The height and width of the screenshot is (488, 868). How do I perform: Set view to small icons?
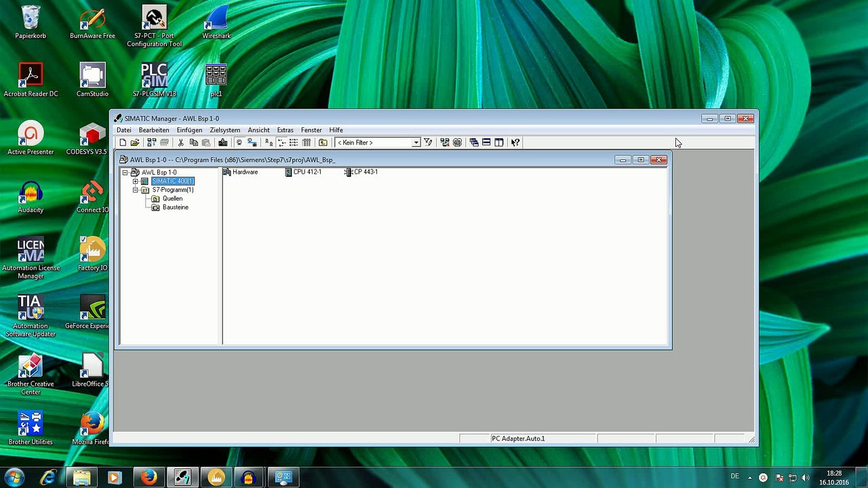[281, 142]
